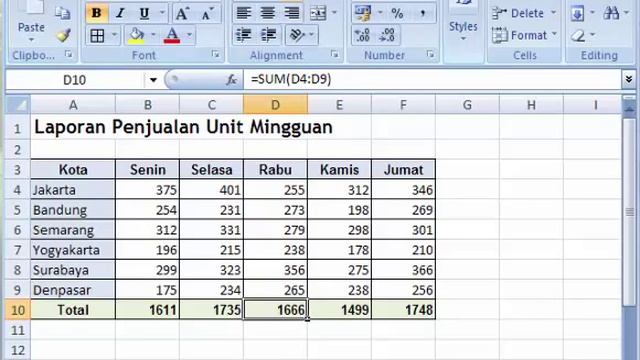The width and height of the screenshot is (640, 360).
Task: Open Font dialog launcher
Action: (x=215, y=54)
